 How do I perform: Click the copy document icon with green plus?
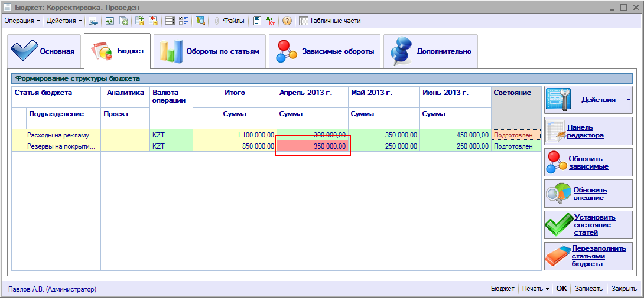pyautogui.click(x=124, y=21)
